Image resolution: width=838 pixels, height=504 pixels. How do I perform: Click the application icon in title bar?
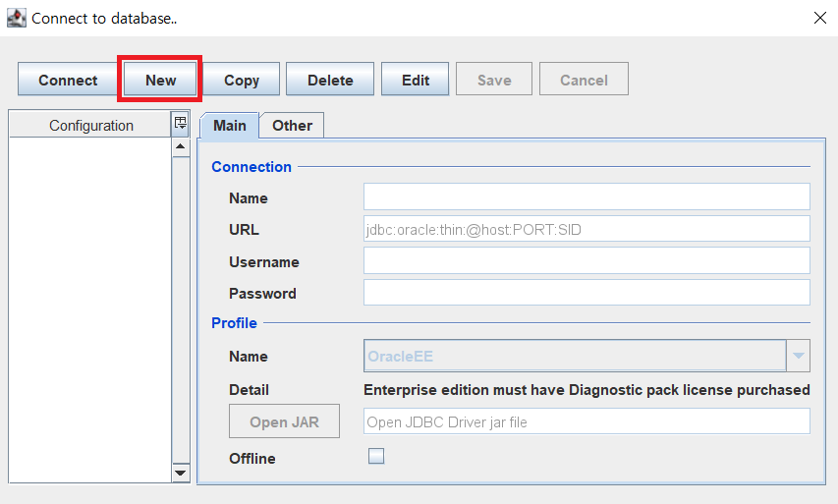click(16, 18)
